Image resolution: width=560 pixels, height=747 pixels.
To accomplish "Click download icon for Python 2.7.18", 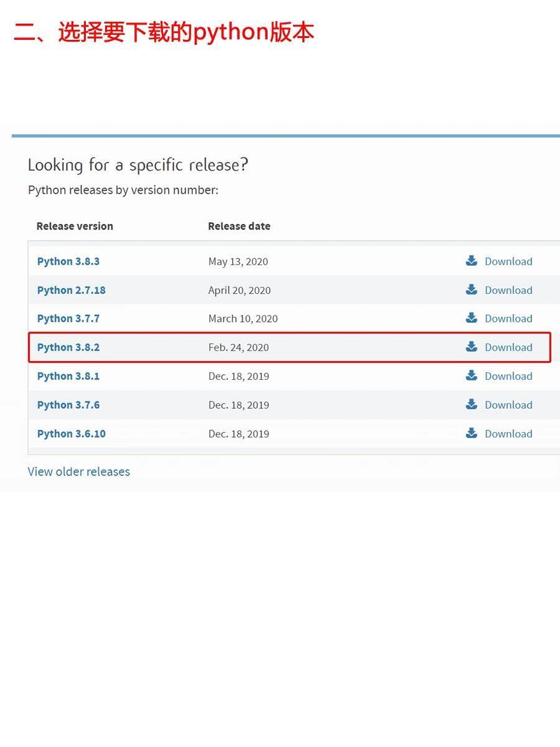I will coord(471,289).
